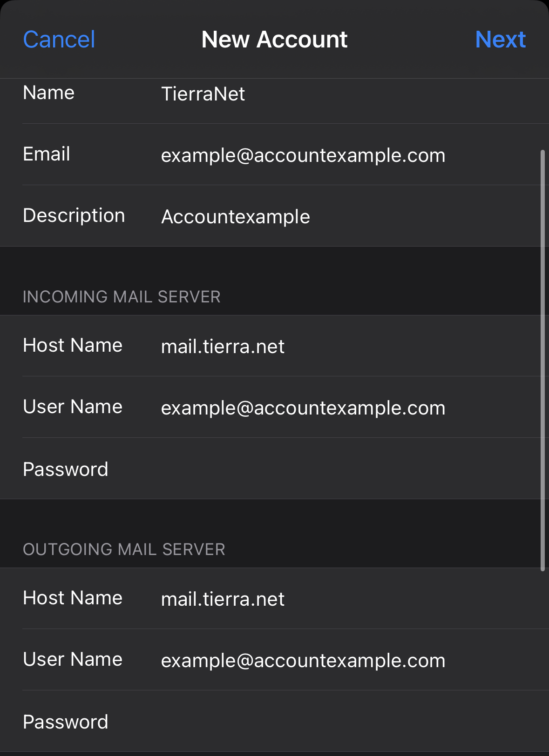Screen dimensions: 549x756
Task: Focus the outgoing mail server Password field
Action: 326,722
